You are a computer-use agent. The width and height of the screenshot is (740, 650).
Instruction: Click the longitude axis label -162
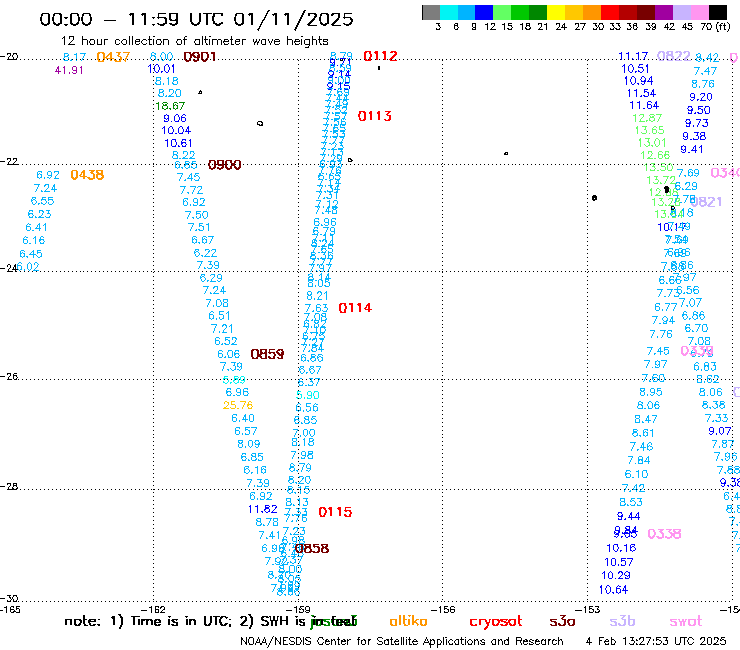pyautogui.click(x=153, y=609)
